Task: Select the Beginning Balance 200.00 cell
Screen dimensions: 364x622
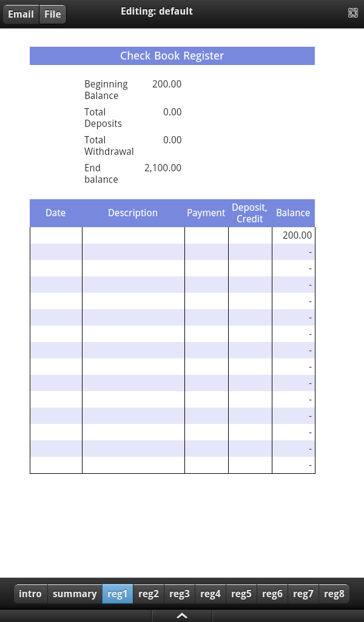Action: click(x=167, y=84)
